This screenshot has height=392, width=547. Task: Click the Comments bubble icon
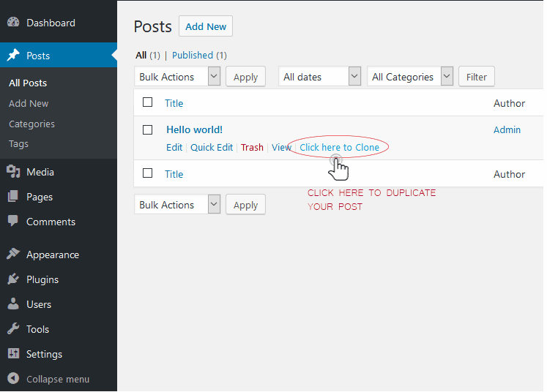13,221
